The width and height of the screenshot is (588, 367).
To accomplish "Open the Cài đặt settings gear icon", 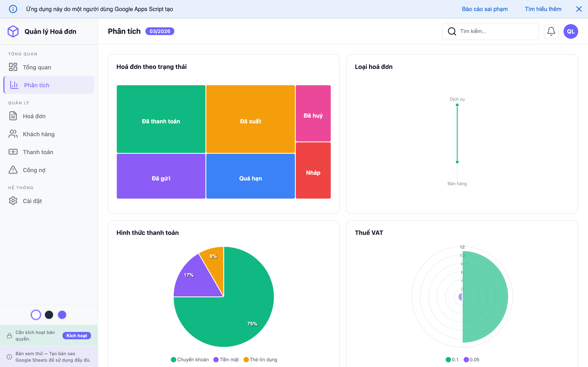I will click(13, 201).
